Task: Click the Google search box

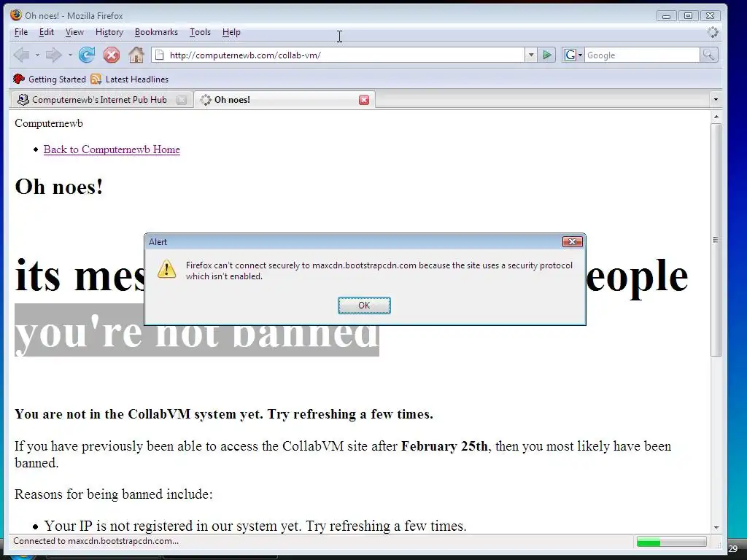Action: [642, 55]
